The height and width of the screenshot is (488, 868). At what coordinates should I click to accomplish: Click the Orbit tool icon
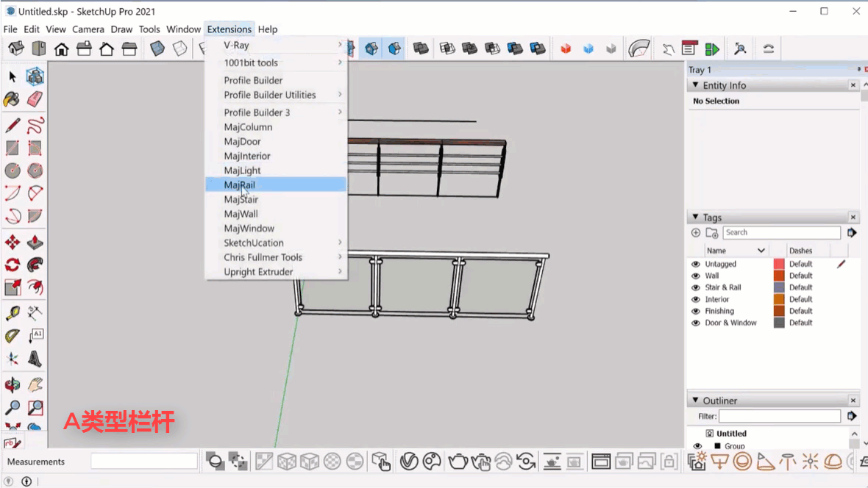(x=13, y=384)
